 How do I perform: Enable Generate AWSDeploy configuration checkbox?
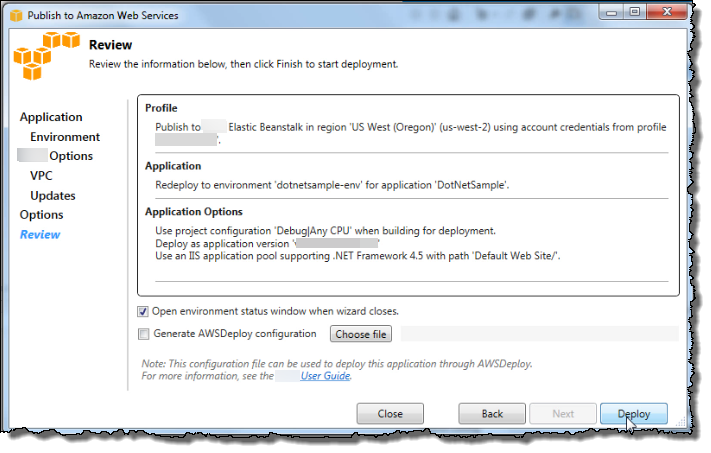pos(143,334)
